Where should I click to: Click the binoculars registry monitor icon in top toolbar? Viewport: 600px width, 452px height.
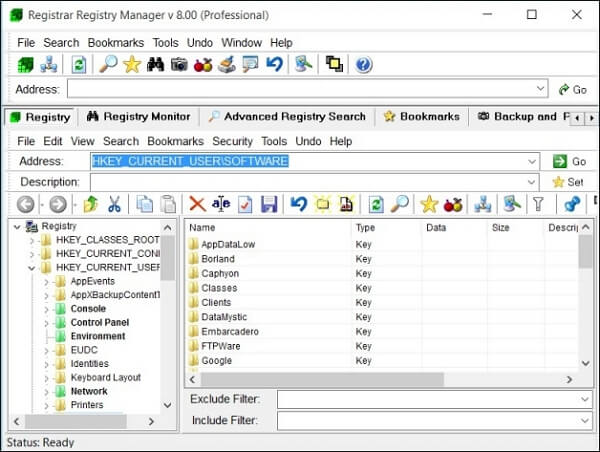(155, 64)
